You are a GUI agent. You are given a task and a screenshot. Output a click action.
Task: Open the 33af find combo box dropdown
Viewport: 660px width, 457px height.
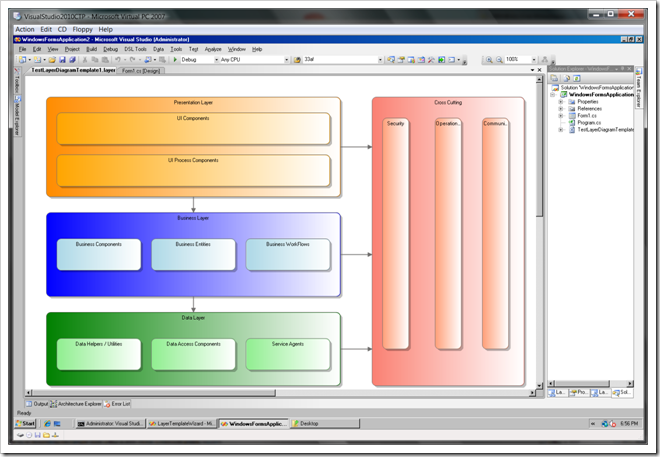[x=380, y=60]
